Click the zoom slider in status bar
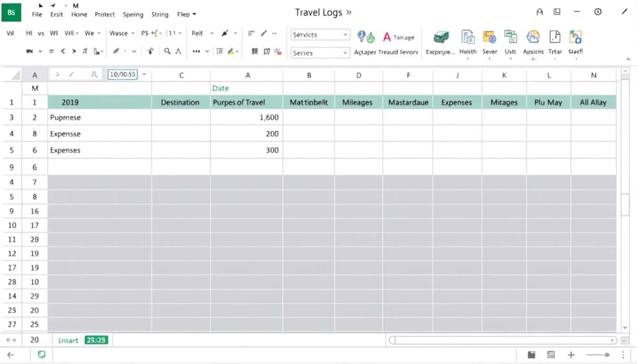 [598, 355]
